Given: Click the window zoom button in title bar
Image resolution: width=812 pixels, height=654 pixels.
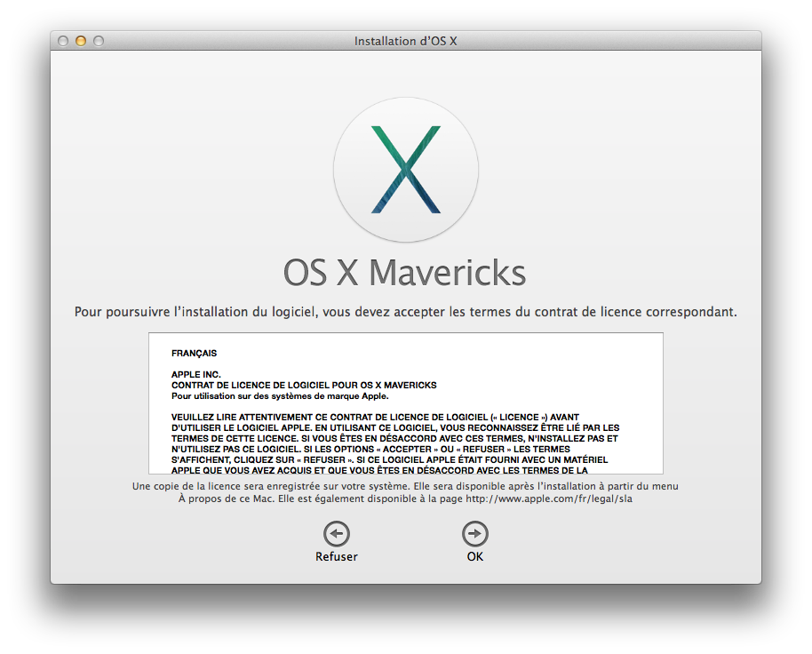Looking at the screenshot, I should pos(99,41).
